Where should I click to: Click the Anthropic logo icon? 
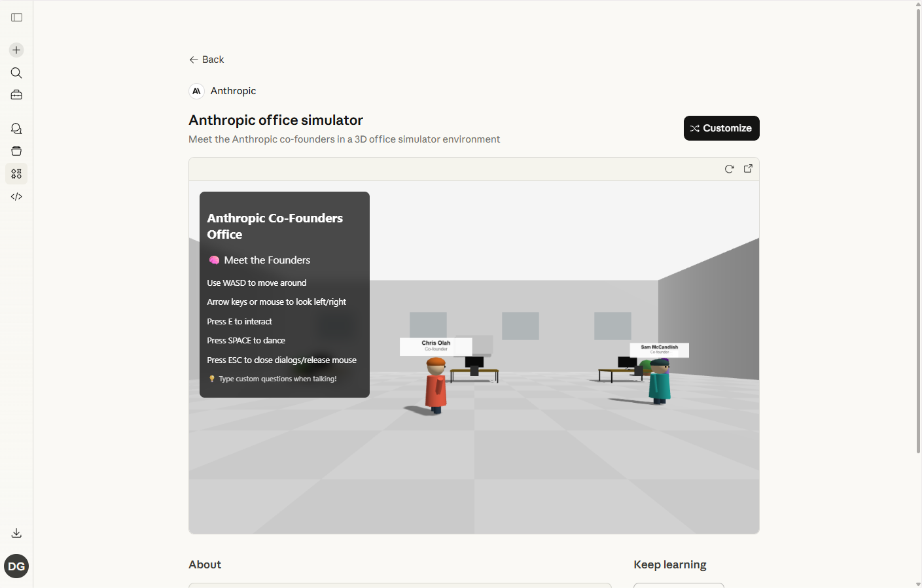196,91
